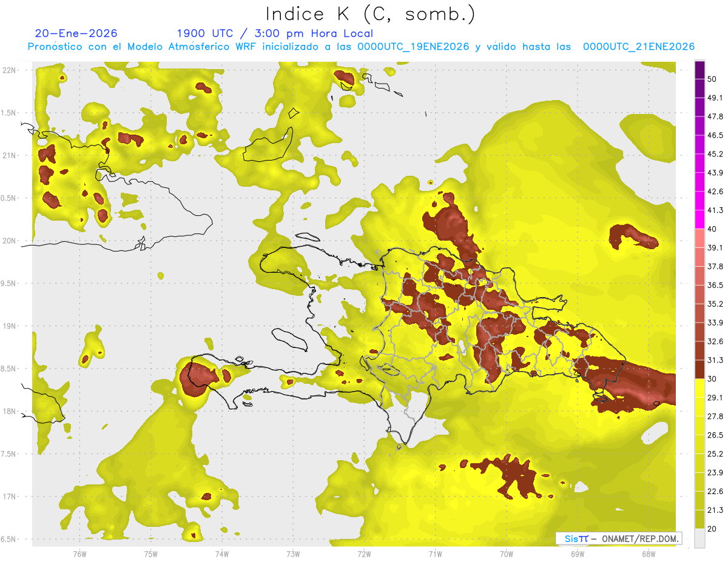Viewport: 728px width, 562px height.
Task: Click the colorbar value label '45.2'
Action: click(x=715, y=154)
